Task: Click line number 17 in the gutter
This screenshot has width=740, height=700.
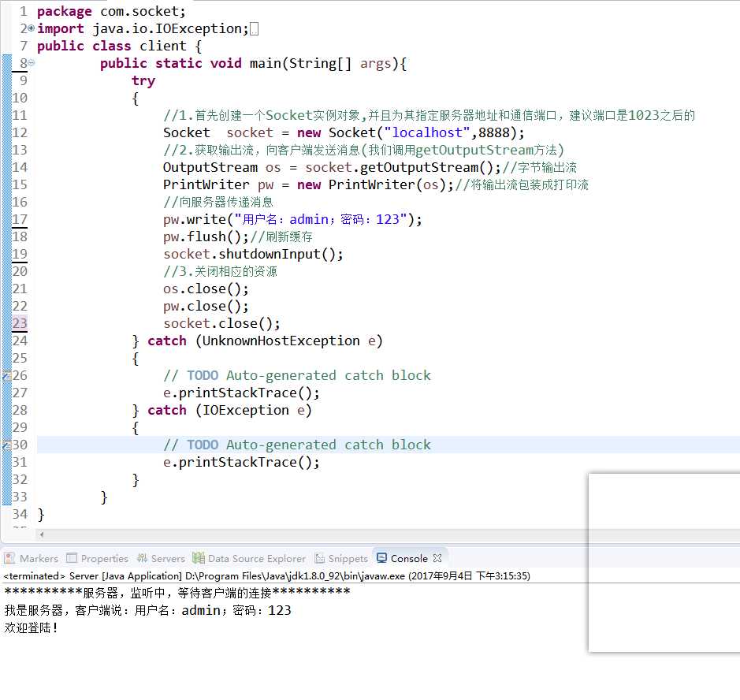Action: [20, 219]
